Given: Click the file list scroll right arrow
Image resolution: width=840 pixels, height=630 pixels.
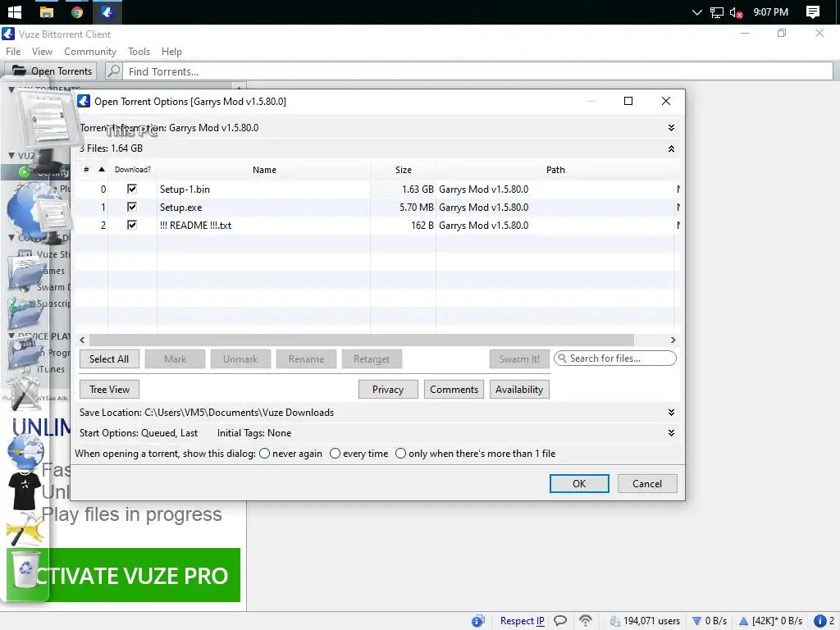Looking at the screenshot, I should coord(673,340).
